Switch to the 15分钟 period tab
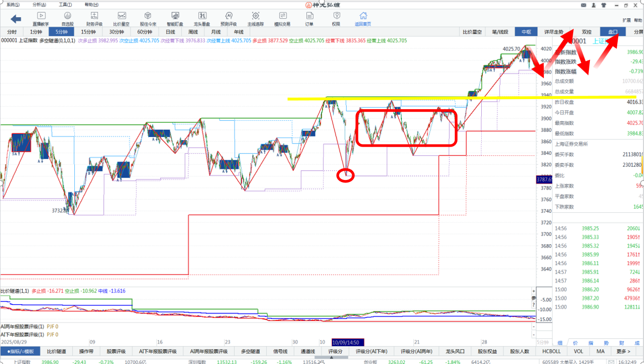This screenshot has width=644, height=364. tap(88, 32)
